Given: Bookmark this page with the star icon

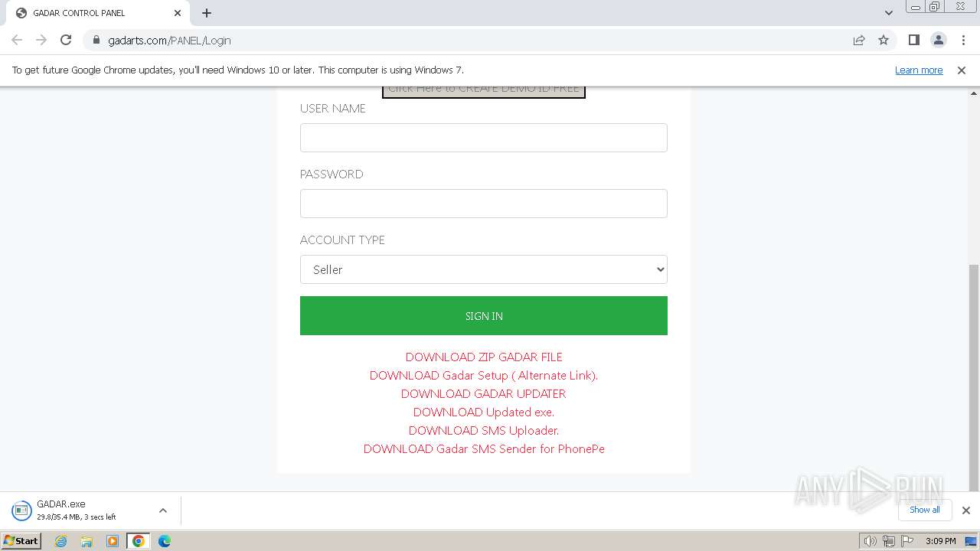Looking at the screenshot, I should pos(884,40).
